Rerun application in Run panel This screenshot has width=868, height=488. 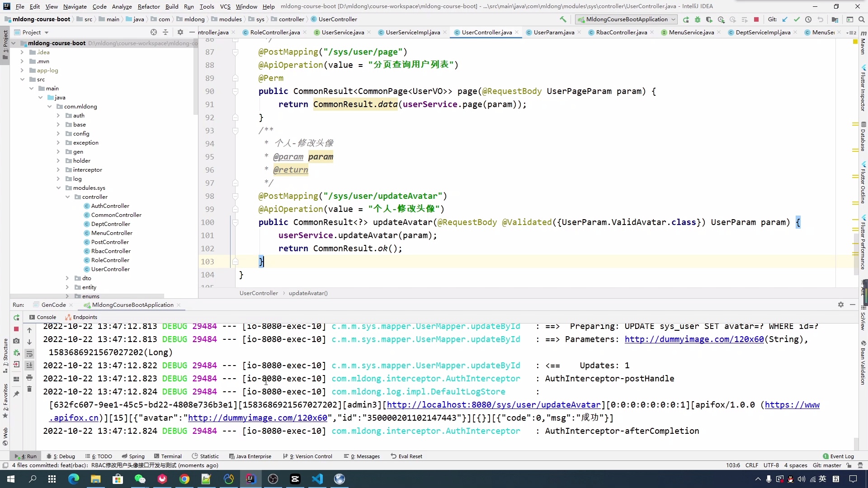[x=16, y=318]
